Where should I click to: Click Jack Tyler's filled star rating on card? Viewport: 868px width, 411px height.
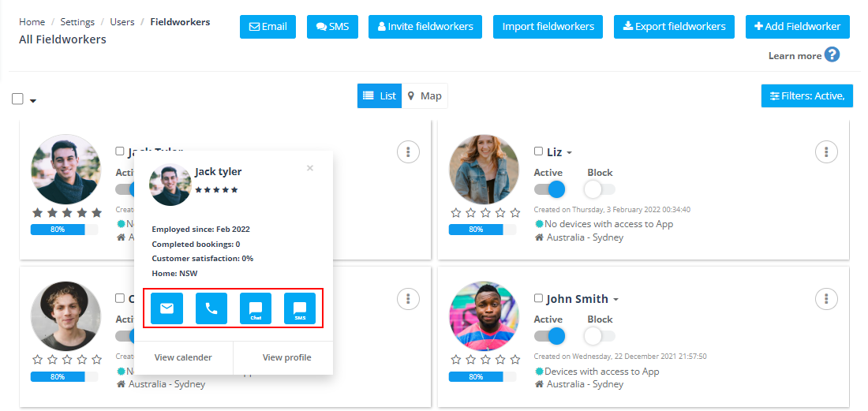67,212
